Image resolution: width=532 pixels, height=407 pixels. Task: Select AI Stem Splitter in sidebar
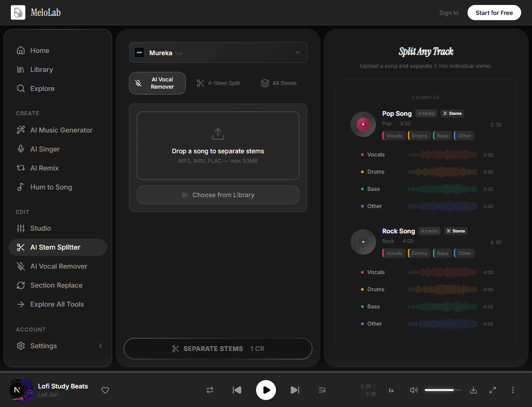tap(58, 247)
